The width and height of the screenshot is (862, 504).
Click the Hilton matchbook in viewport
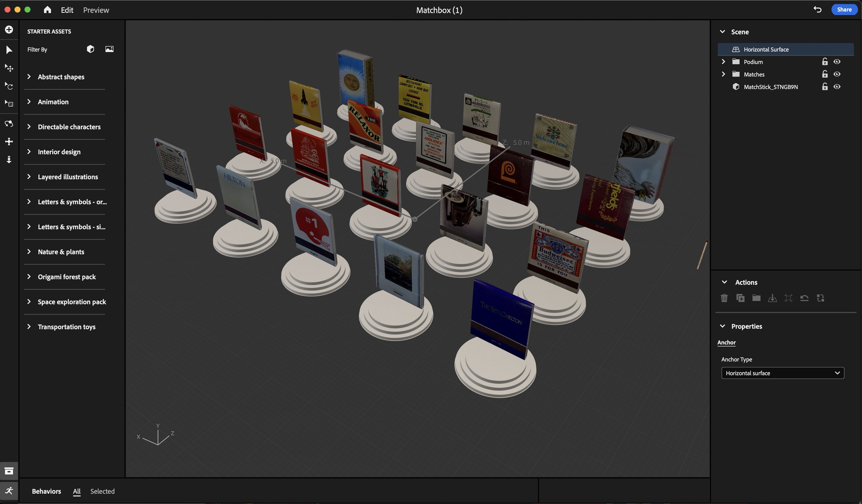[240, 196]
